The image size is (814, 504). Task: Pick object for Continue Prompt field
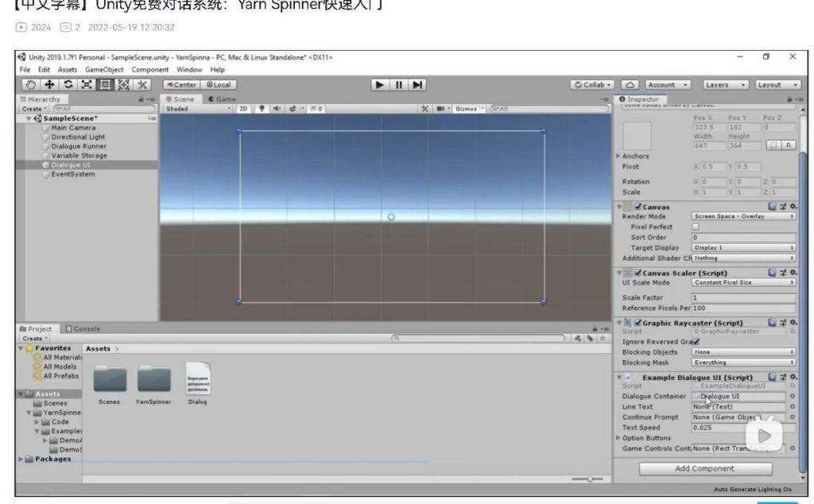pyautogui.click(x=793, y=417)
